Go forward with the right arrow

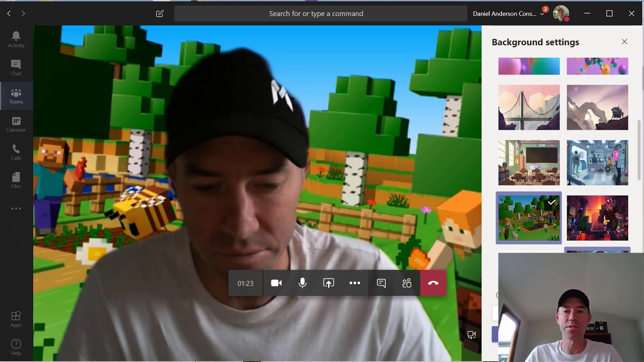23,14
